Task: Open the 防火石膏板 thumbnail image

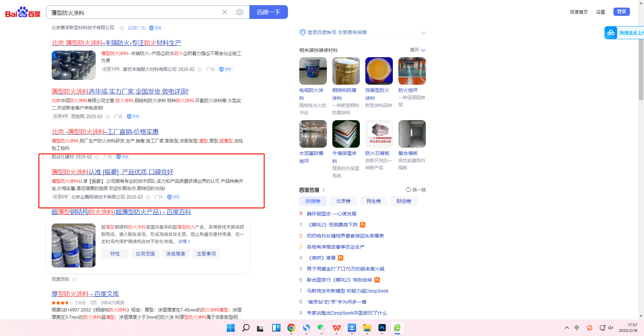Action: [379, 134]
